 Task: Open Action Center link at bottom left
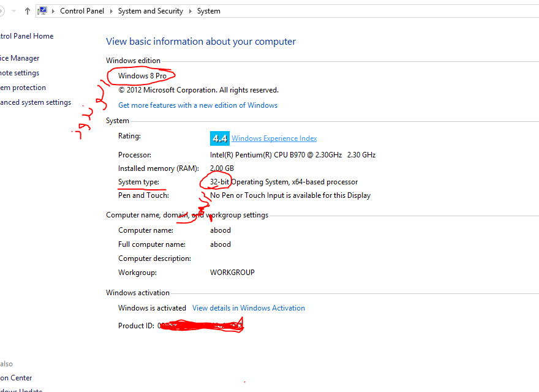coord(16,378)
